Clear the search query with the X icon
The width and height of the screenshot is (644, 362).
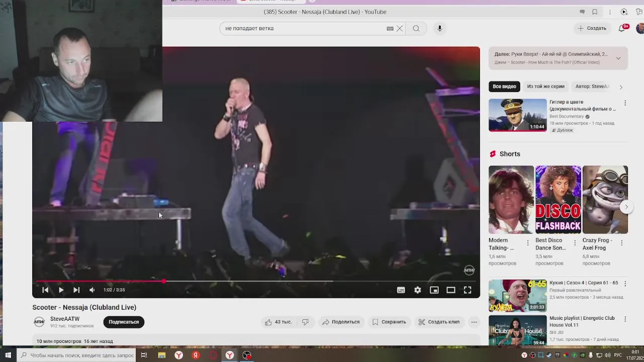click(x=399, y=29)
